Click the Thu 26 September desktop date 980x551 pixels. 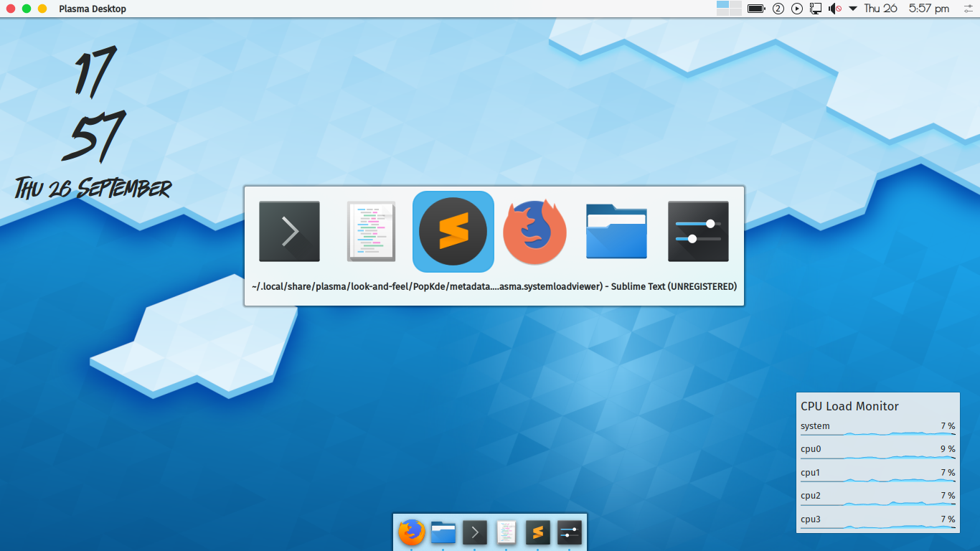pos(93,188)
